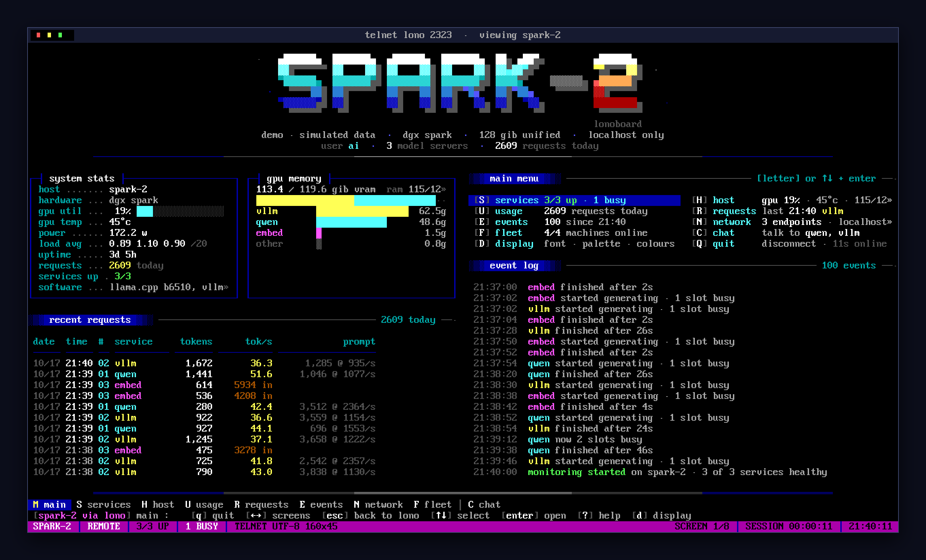Screen dimensions: 926x560
Task: Click the [d] display shortcut hint
Action: [x=662, y=515]
